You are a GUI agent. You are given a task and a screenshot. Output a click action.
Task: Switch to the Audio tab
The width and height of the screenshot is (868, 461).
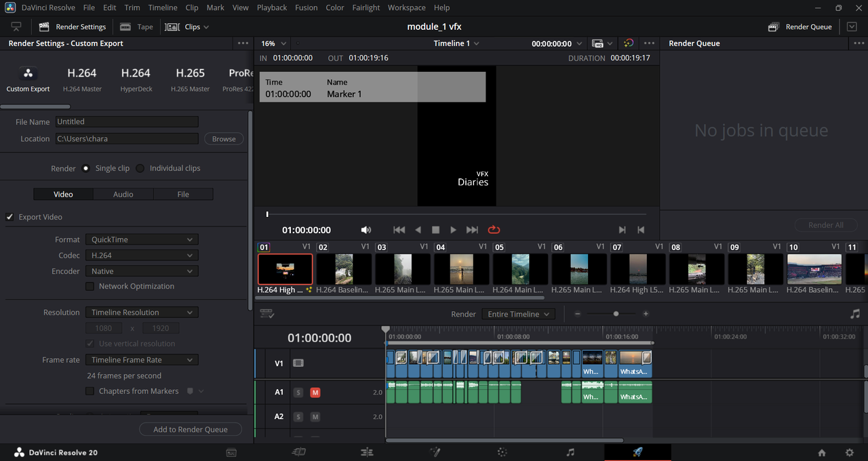coord(123,194)
